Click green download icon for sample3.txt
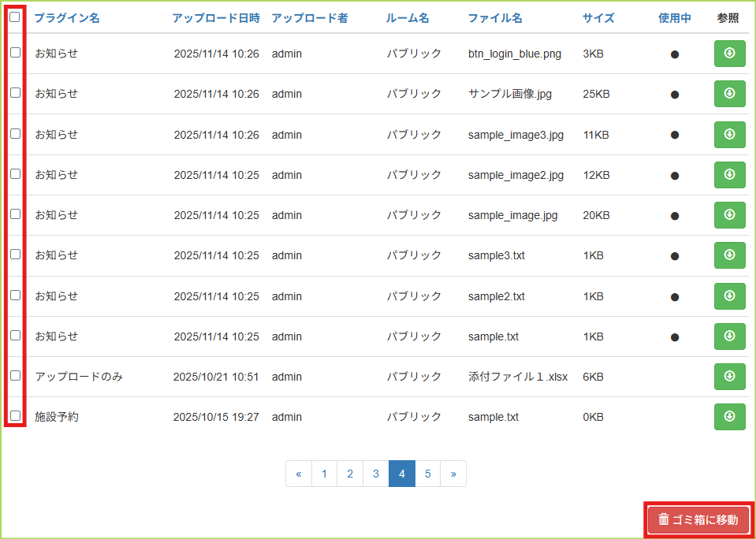This screenshot has width=756, height=539. 729,255
